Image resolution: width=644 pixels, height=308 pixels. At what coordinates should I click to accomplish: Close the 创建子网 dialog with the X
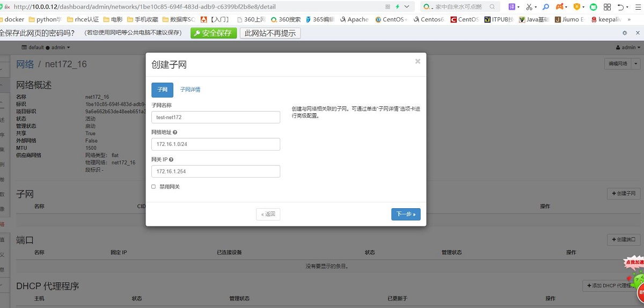[x=418, y=61]
